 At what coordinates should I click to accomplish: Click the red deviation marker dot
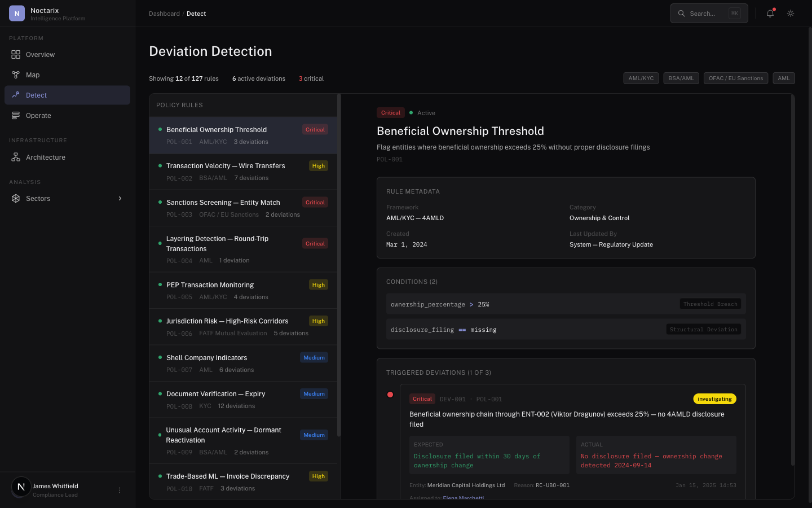[390, 395]
